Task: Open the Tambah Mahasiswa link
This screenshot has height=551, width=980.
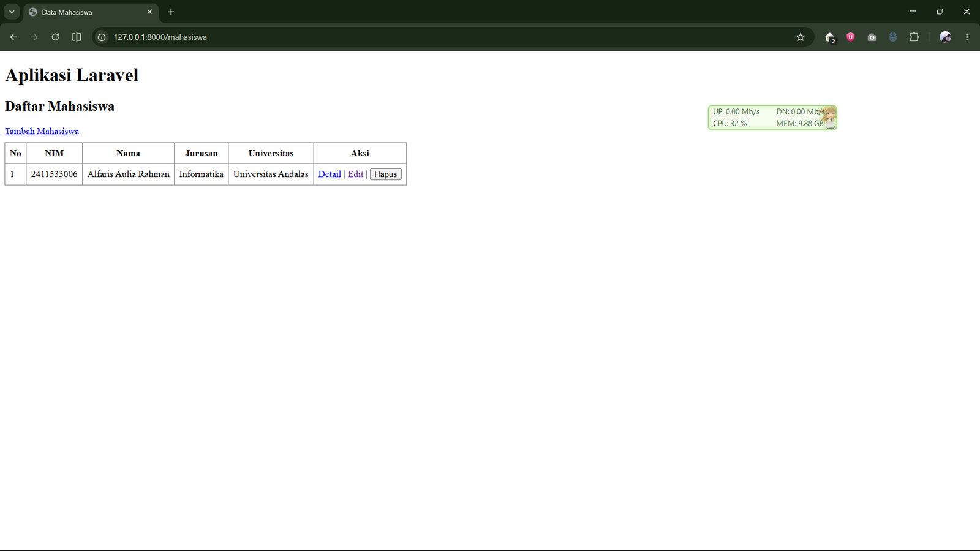Action: coord(42,131)
